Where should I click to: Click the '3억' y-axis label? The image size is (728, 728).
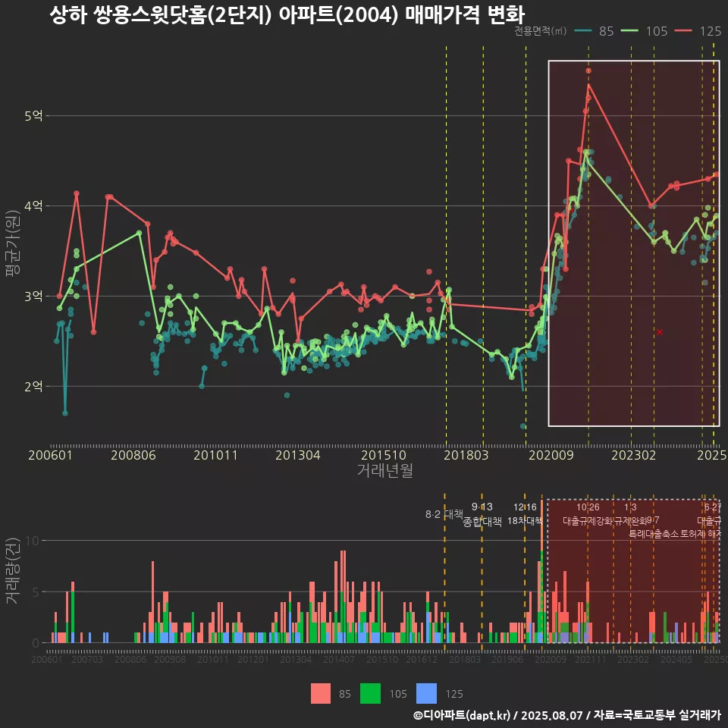(33, 296)
